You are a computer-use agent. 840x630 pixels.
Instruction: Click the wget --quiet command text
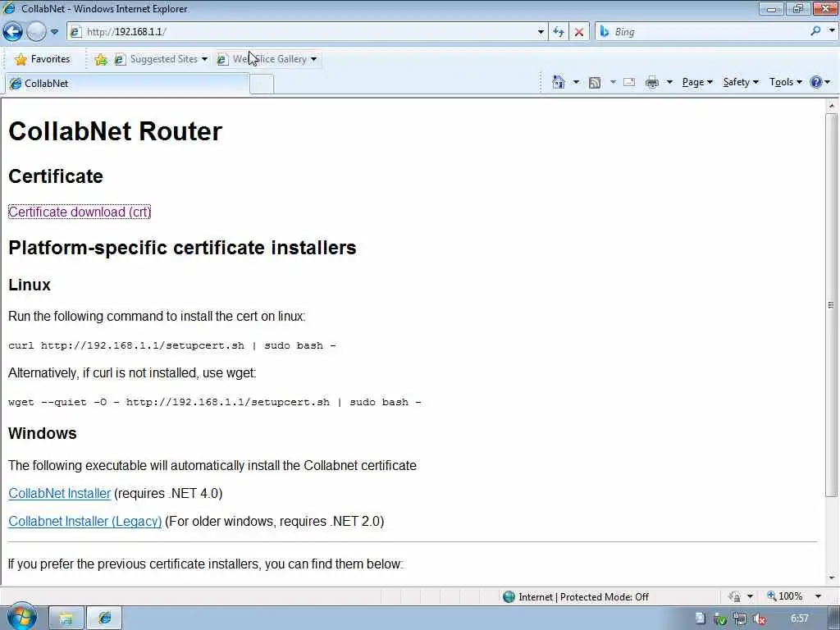point(215,402)
